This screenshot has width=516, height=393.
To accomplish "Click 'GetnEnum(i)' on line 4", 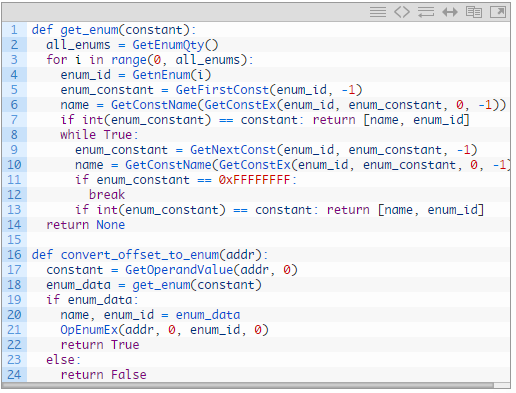I will pos(172,75).
